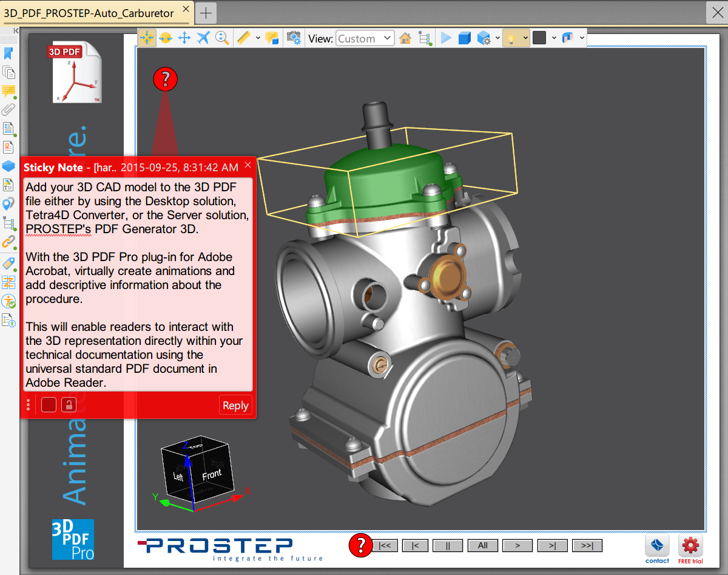Click Reply on the sticky note
Viewport: 728px width, 575px height.
[235, 405]
